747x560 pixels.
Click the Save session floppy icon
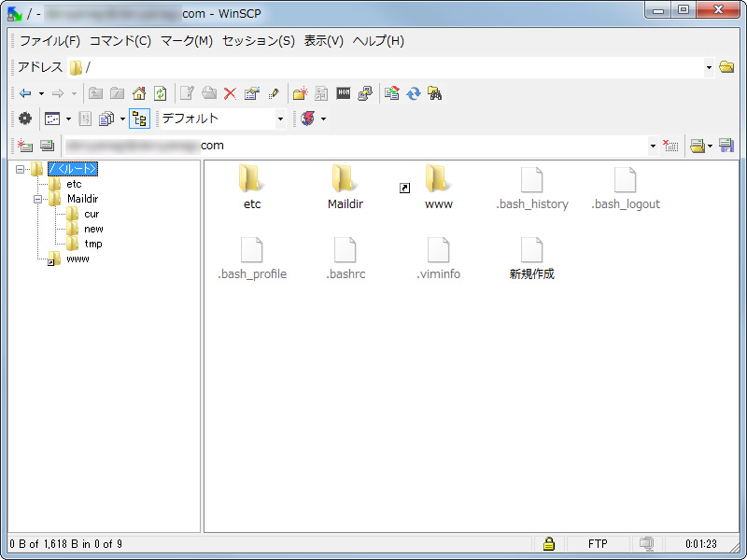click(x=726, y=146)
